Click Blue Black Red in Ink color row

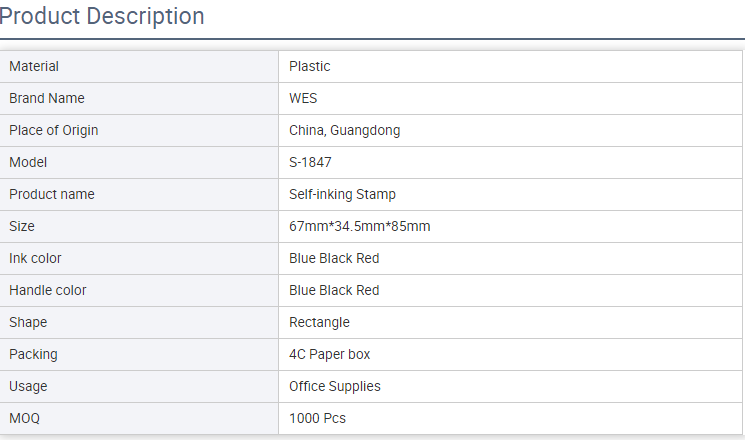(334, 258)
